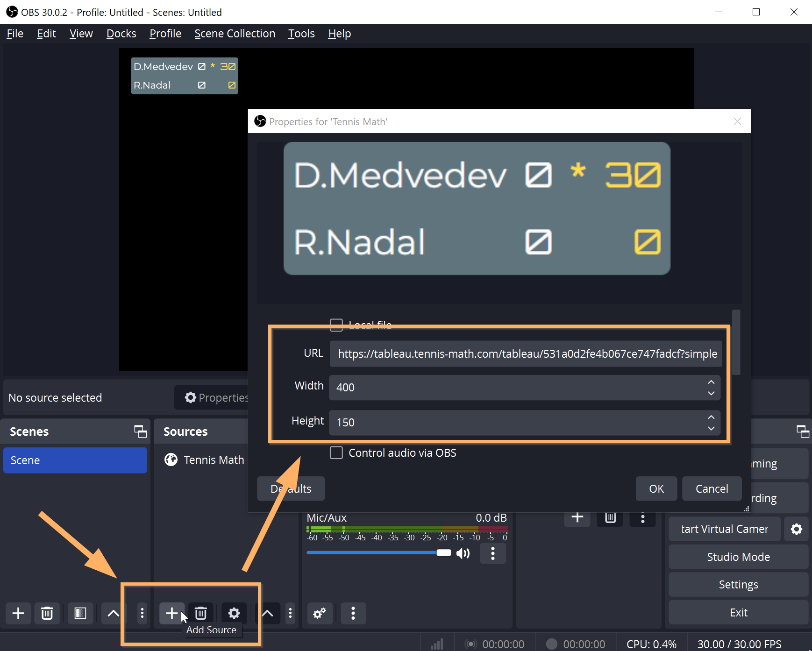This screenshot has width=812, height=651.
Task: Click the Remove Source trash icon
Action: coord(201,613)
